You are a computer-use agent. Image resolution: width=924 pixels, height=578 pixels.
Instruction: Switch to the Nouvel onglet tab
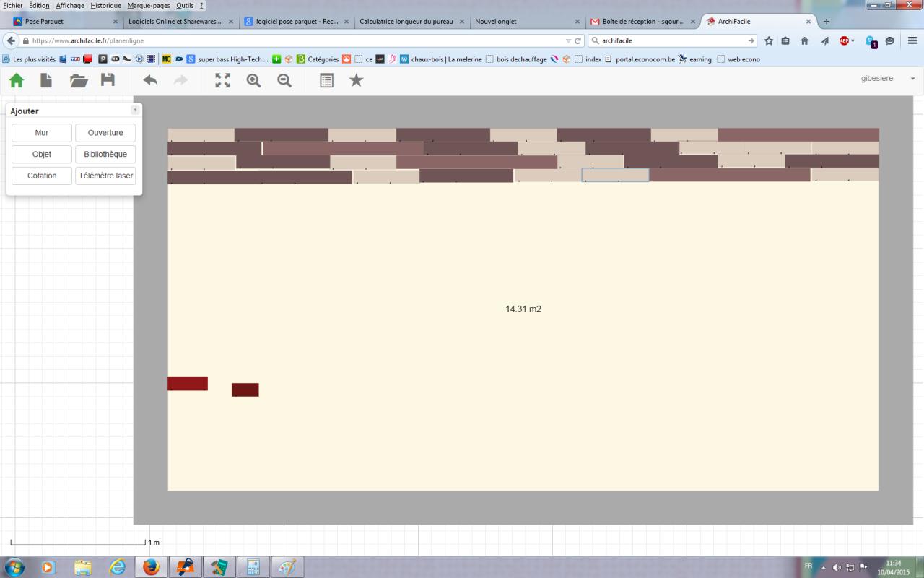coord(527,22)
